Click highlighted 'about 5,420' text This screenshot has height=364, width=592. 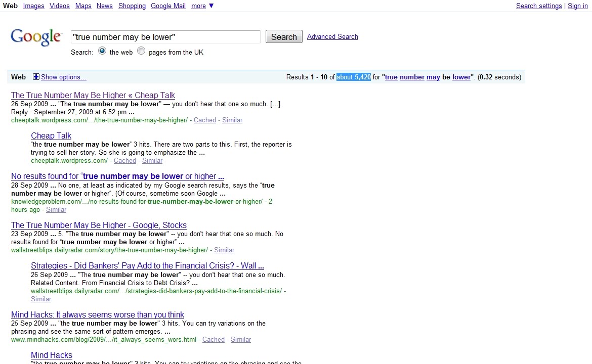[x=353, y=77]
